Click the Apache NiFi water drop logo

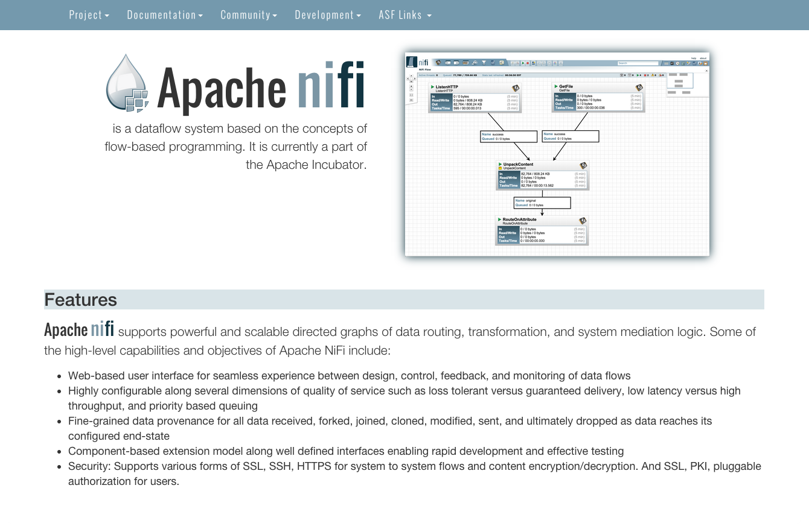coord(127,83)
